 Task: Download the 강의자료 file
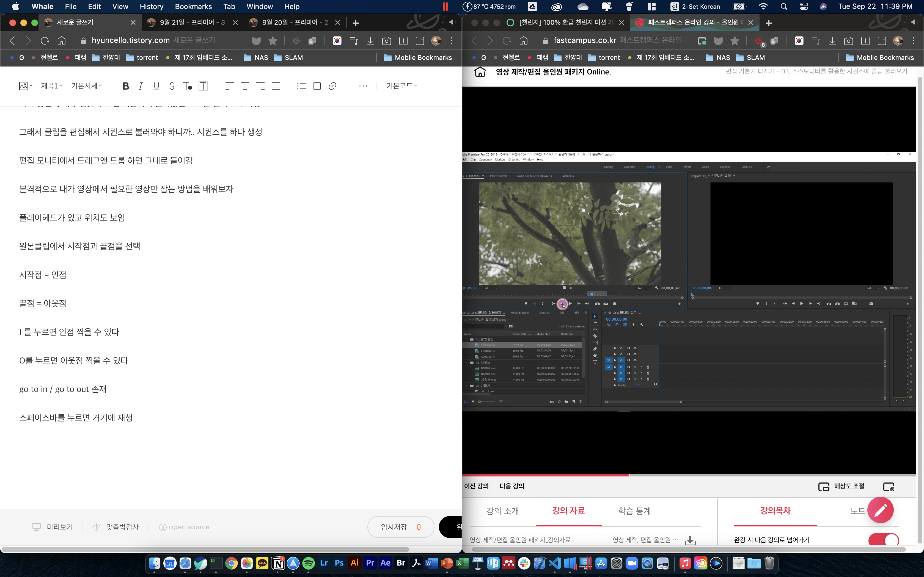pyautogui.click(x=690, y=540)
